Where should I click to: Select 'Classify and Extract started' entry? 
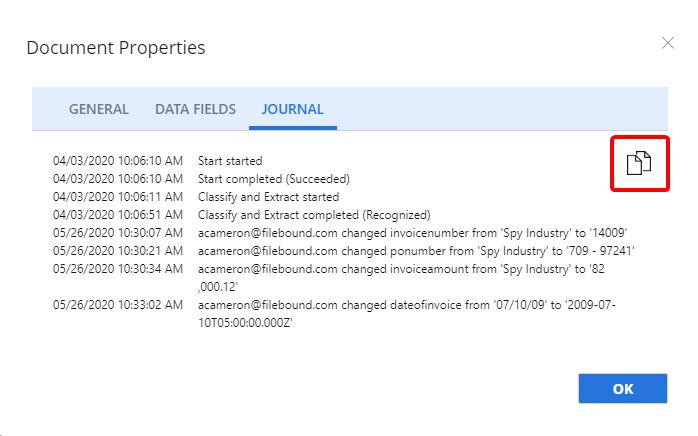coord(268,196)
